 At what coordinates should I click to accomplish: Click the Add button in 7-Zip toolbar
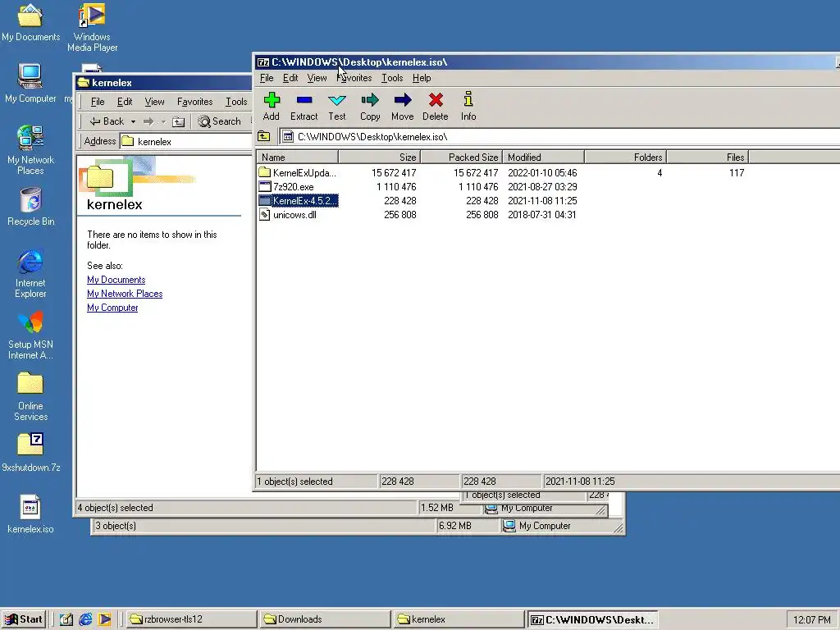pos(272,106)
